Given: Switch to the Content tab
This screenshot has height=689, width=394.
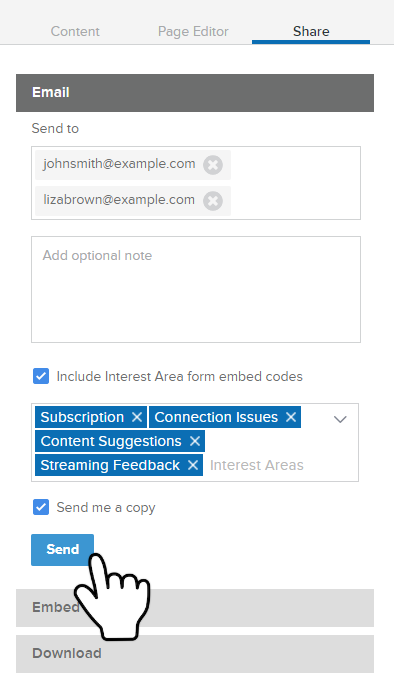Looking at the screenshot, I should point(75,31).
